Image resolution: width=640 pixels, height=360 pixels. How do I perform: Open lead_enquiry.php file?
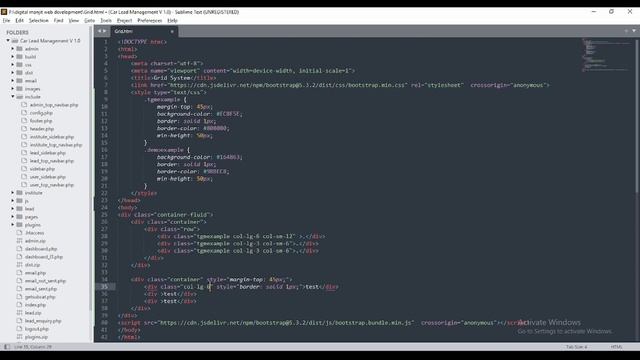[x=43, y=321]
